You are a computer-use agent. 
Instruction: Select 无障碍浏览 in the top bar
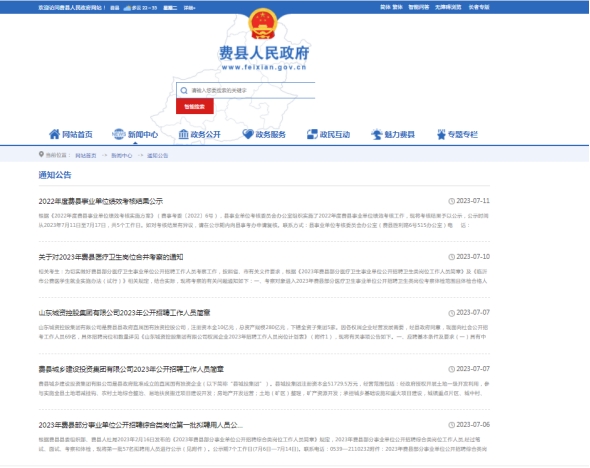point(448,7)
